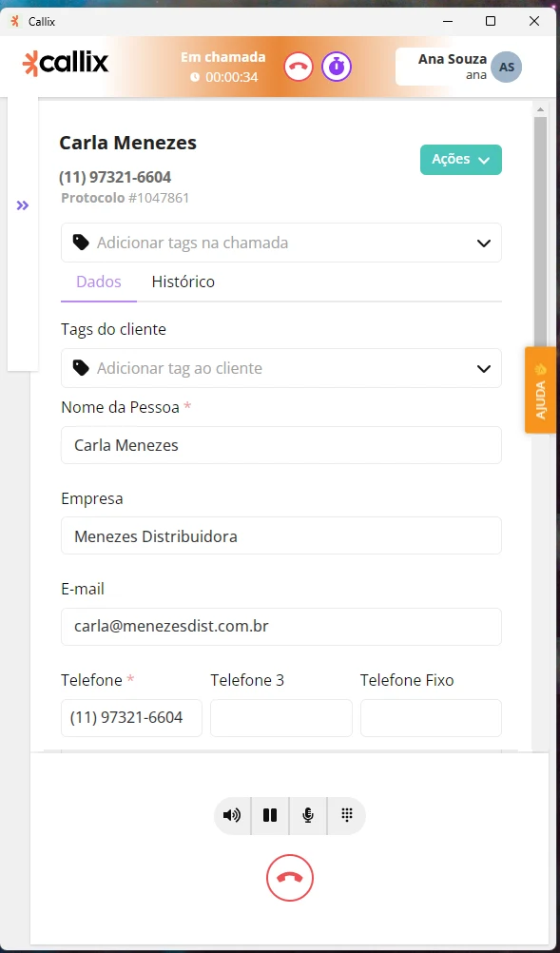Screen dimensions: 560x953
Task: Click the tag icon in call tags field
Action: pyautogui.click(x=81, y=243)
